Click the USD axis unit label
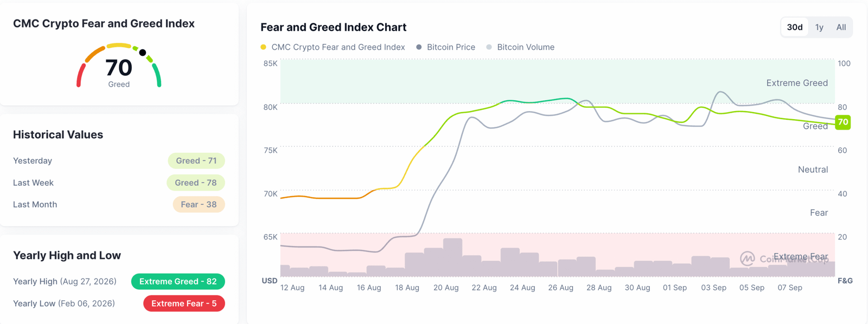The image size is (868, 324). (270, 281)
